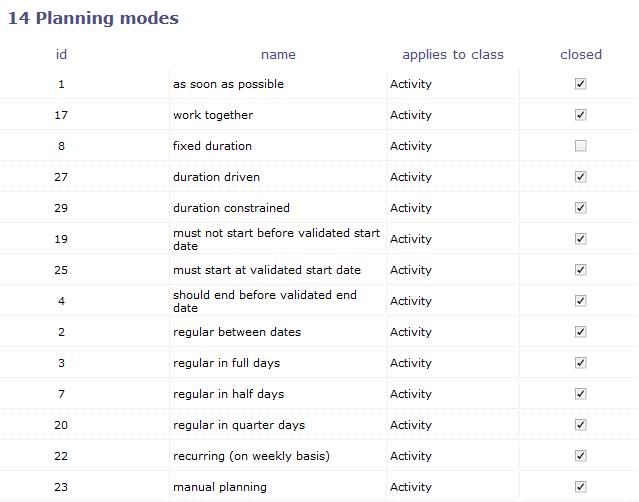Open the 'regular between dates' planning mode
Image resolution: width=639 pixels, height=502 pixels.
point(236,332)
